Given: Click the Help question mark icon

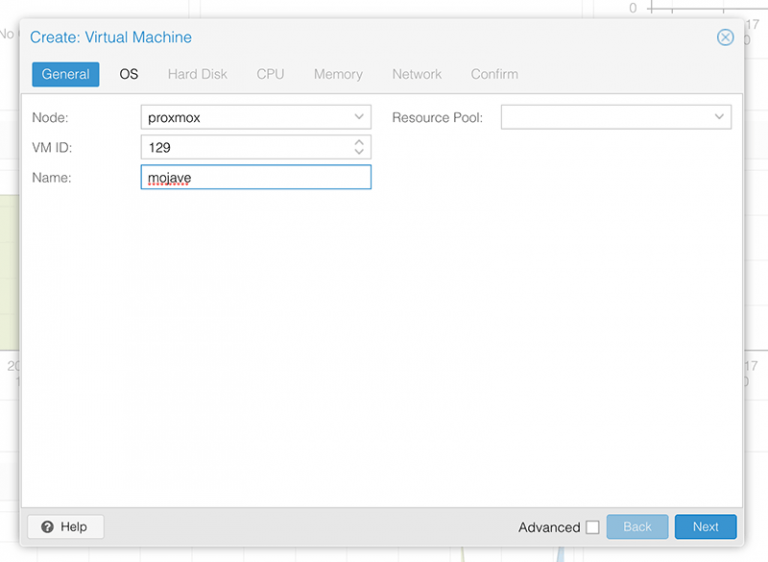Looking at the screenshot, I should click(47, 527).
